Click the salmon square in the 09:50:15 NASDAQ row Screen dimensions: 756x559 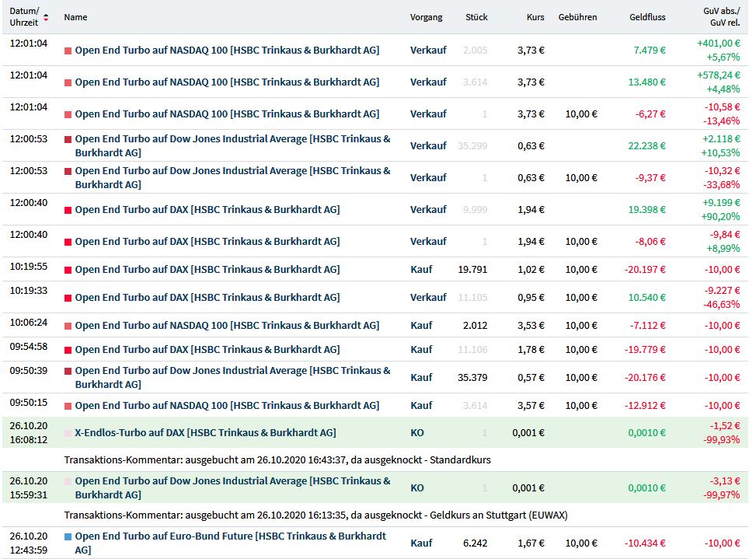click(68, 406)
